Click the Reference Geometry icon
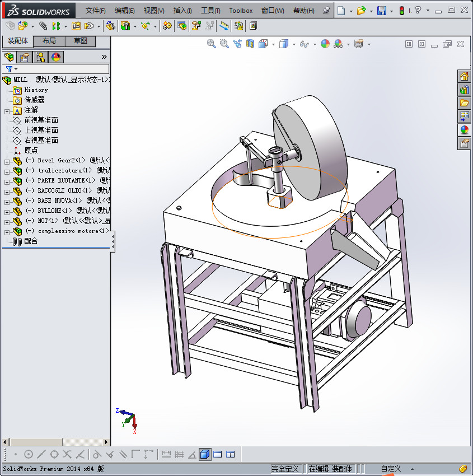Viewport: 473px width, 476px height. [x=146, y=26]
